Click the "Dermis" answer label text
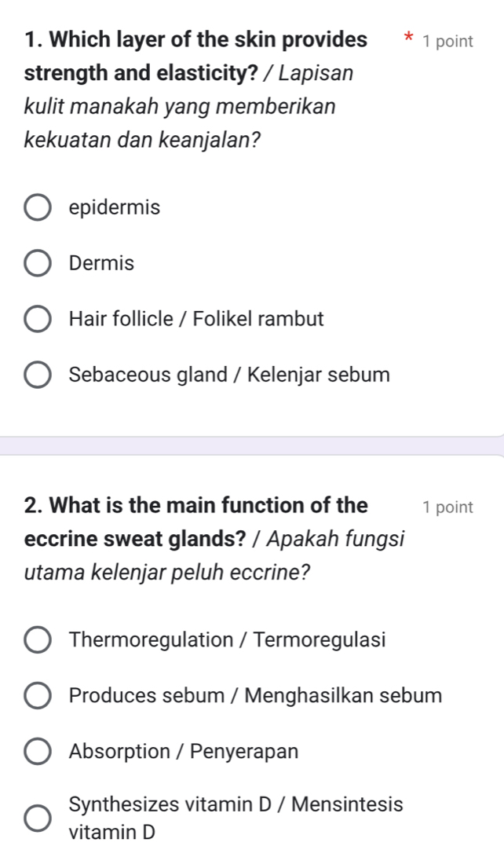The height and width of the screenshot is (868, 504). pyautogui.click(x=101, y=264)
